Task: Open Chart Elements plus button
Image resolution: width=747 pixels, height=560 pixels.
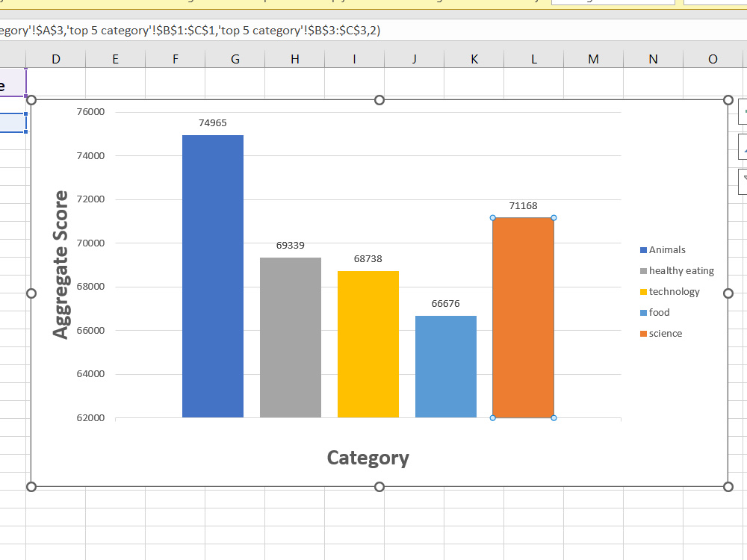Action: click(x=743, y=111)
